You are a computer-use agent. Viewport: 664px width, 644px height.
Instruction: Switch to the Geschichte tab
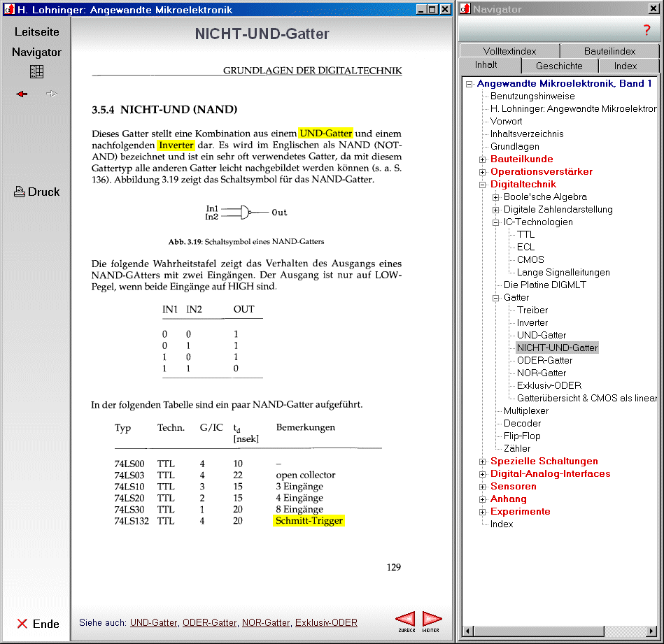coord(560,66)
